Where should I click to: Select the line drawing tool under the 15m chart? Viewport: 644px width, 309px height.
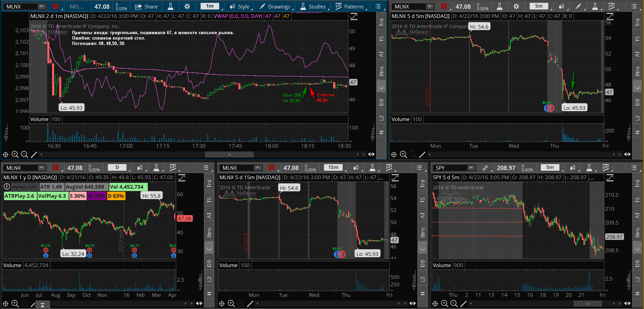(x=250, y=304)
